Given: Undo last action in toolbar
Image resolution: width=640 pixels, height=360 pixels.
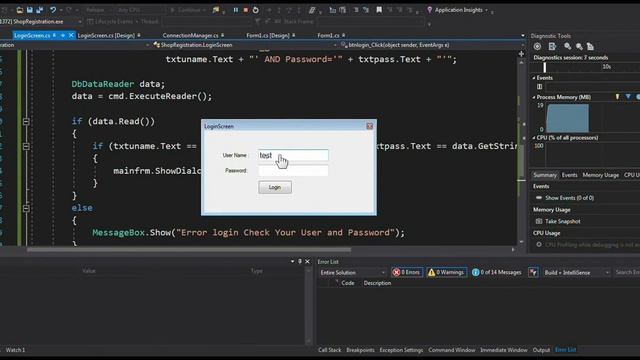Looking at the screenshot, I should [53, 10].
